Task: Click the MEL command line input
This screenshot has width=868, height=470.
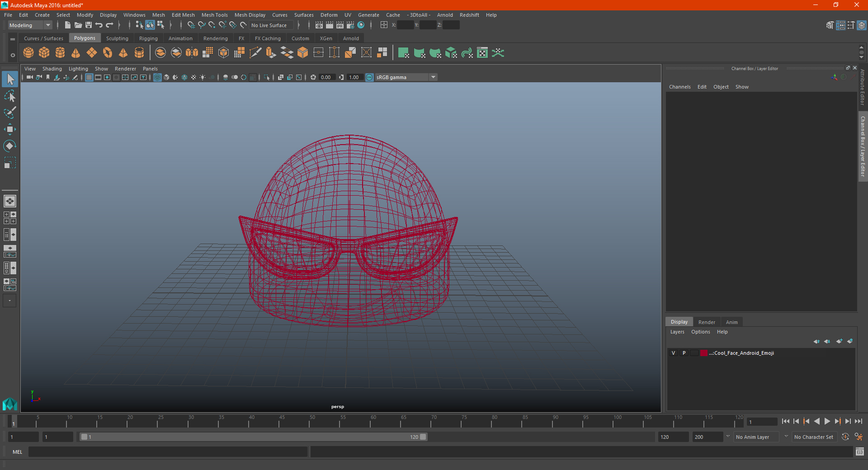Action: [x=168, y=451]
